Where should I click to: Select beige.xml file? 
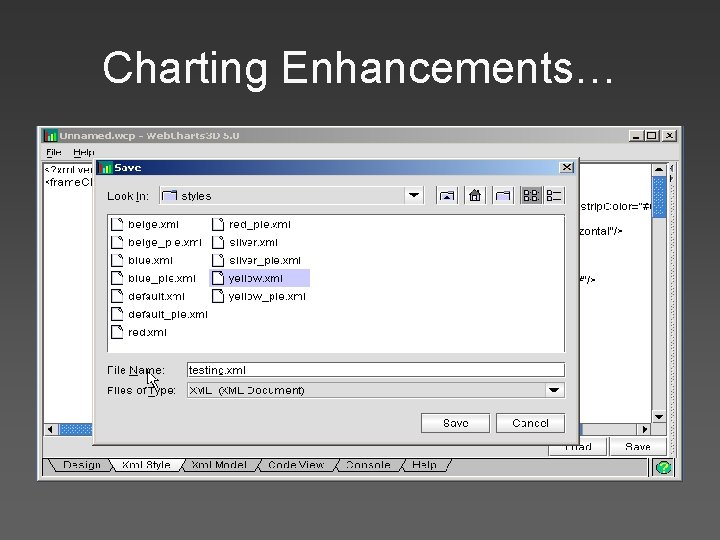[145, 225]
